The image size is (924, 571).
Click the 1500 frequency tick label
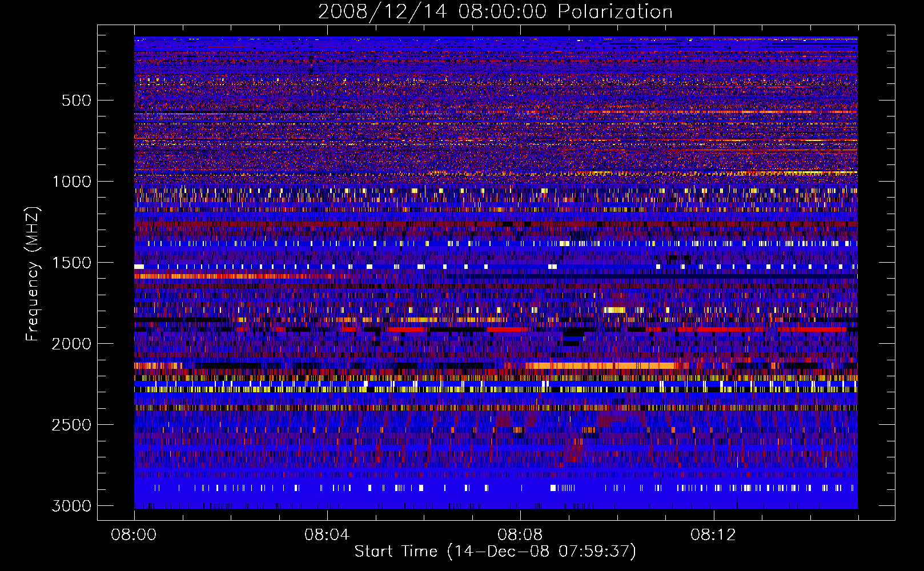pos(72,263)
